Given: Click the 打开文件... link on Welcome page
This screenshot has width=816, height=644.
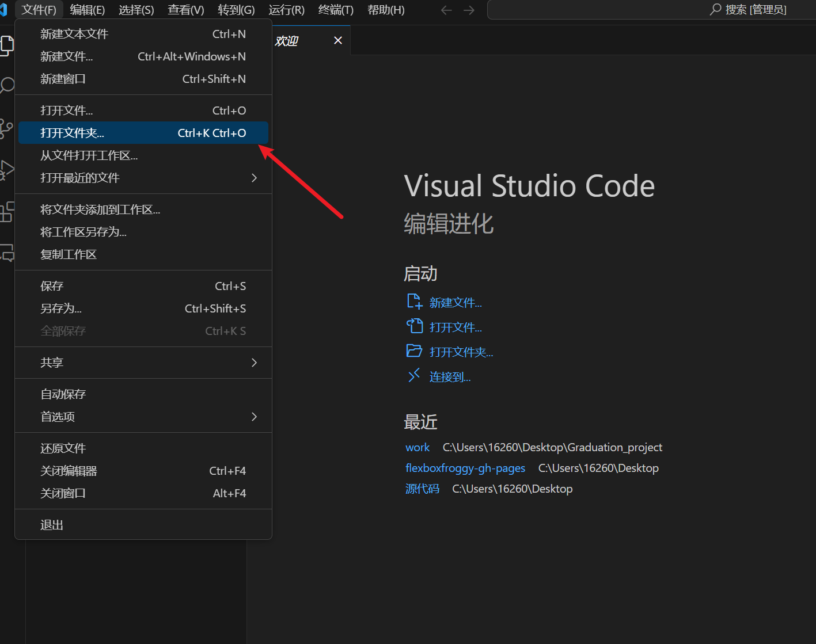Looking at the screenshot, I should pyautogui.click(x=456, y=327).
